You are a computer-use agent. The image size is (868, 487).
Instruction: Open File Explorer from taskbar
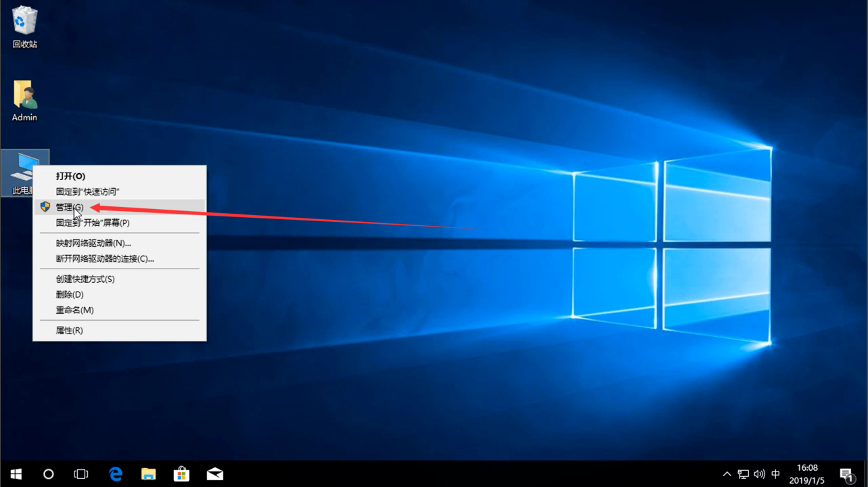click(148, 474)
